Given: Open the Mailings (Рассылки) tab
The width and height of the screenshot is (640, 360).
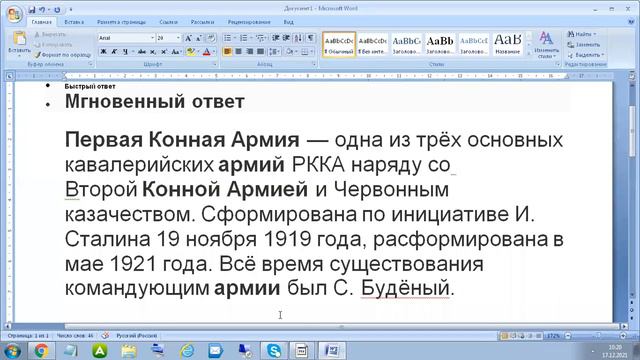Looking at the screenshot, I should point(202,22).
